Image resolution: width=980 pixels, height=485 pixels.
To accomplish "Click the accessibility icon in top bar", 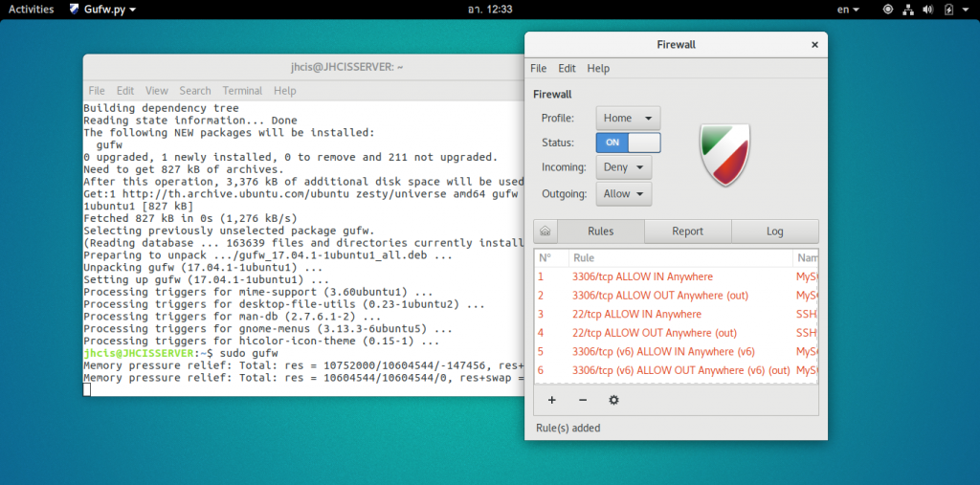I will [x=887, y=10].
